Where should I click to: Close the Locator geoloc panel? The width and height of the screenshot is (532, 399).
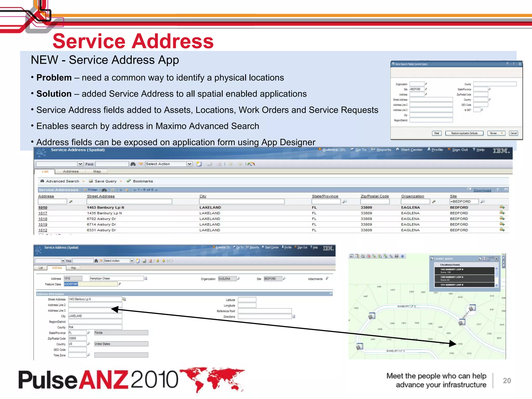(496, 259)
